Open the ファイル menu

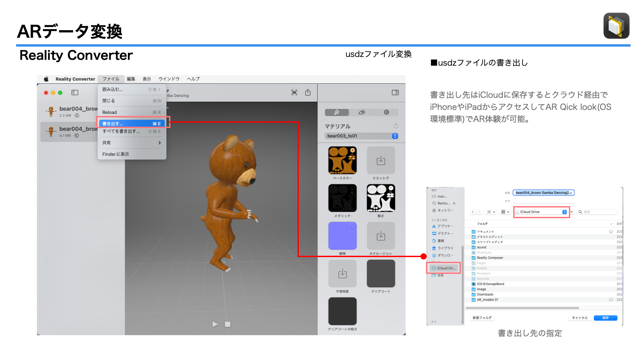[x=111, y=79]
